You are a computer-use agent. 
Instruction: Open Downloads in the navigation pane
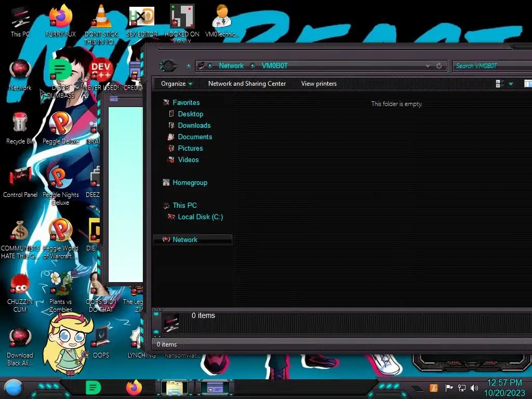tap(194, 126)
